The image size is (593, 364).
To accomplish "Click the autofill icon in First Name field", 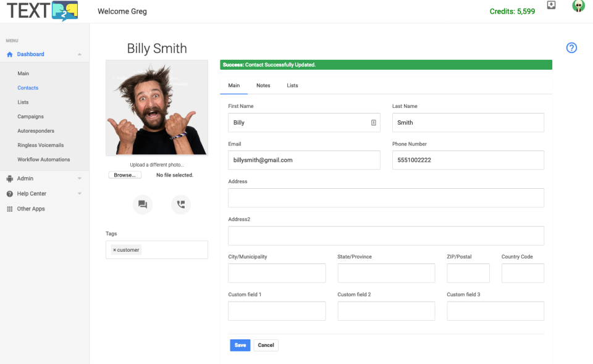I will point(373,122).
